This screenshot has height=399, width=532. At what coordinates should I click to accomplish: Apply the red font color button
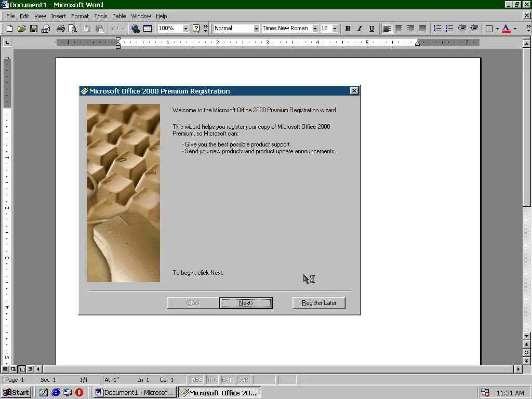click(x=506, y=29)
